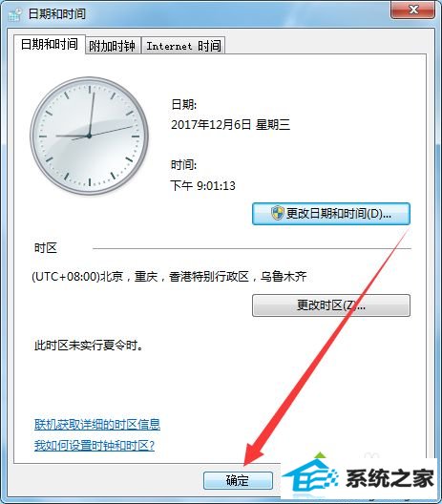
Task: Confirm with the 确定 button
Action: point(238,480)
